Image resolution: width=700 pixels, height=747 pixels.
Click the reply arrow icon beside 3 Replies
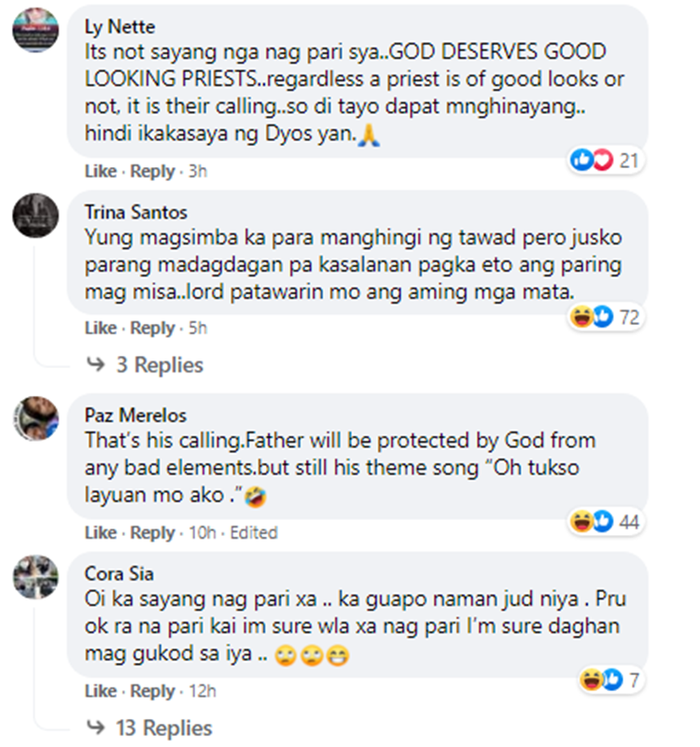96,364
